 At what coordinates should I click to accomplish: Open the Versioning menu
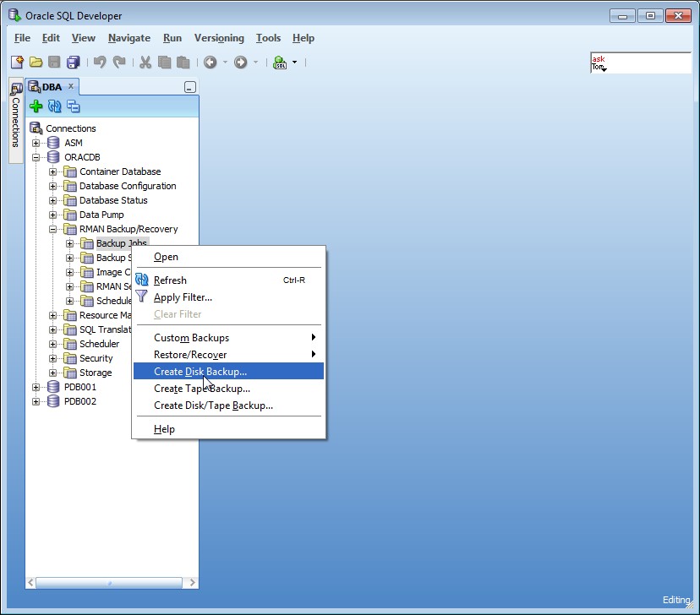(x=219, y=38)
